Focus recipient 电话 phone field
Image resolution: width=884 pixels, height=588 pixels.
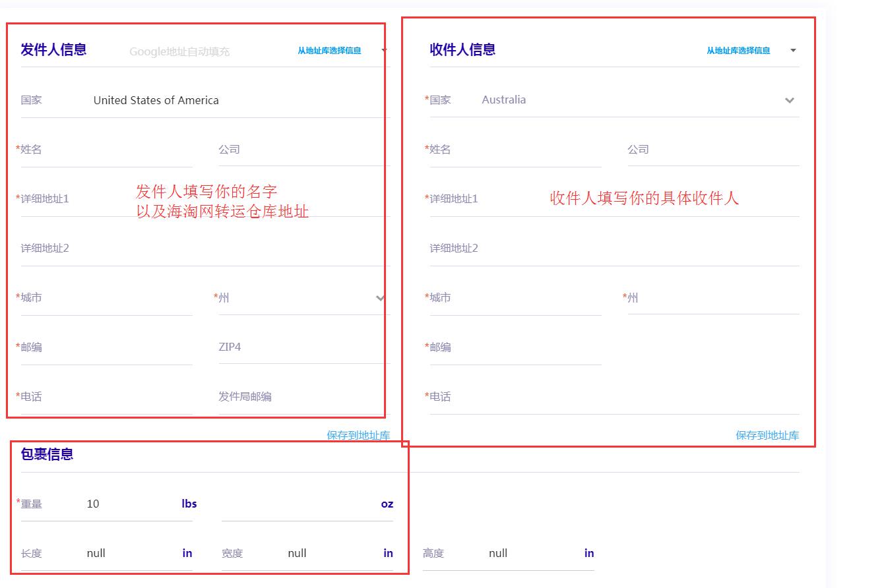615,397
